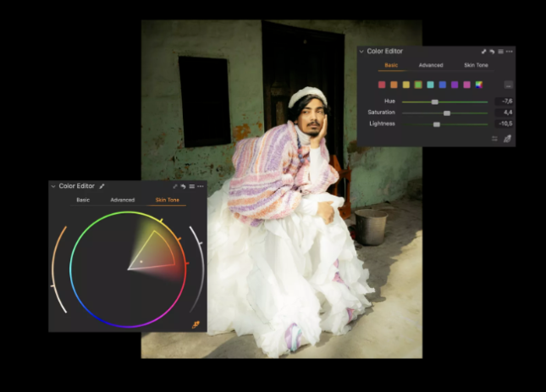Screen dimensions: 546x392
Task: Reset adjustments in Skin Tone Color Editor panel
Action: click(183, 186)
